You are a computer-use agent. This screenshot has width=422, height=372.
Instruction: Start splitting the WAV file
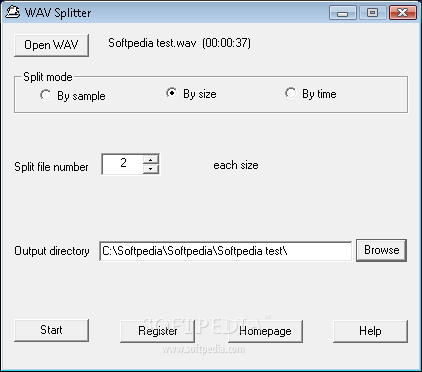(x=51, y=330)
